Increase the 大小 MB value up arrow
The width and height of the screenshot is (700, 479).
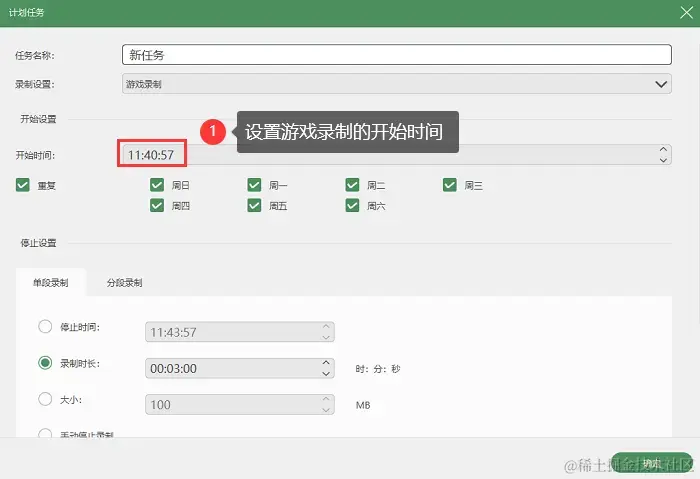(x=326, y=399)
